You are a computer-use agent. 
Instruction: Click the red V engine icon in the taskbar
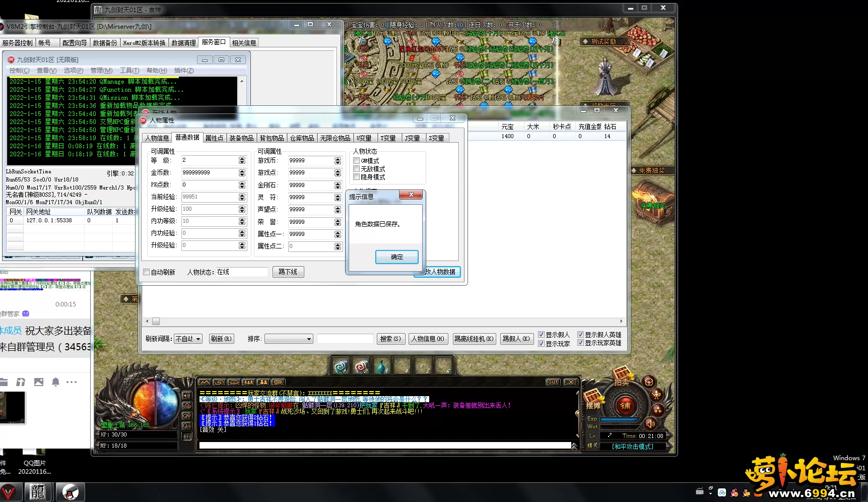pos(9,491)
